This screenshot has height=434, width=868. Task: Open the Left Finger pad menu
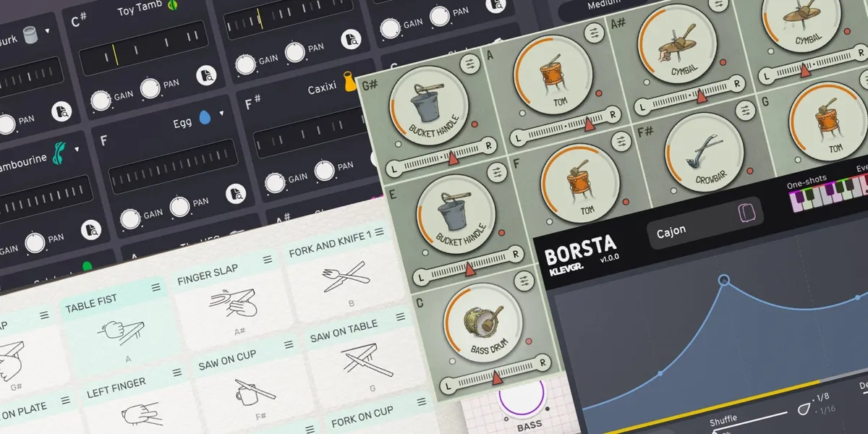pyautogui.click(x=178, y=374)
